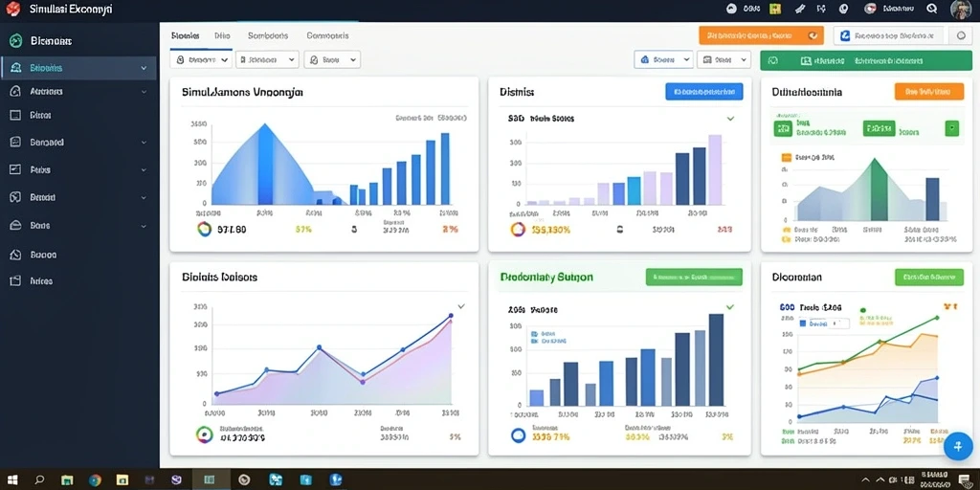
Task: Click the yellow grid icon in the header
Action: coord(775,9)
